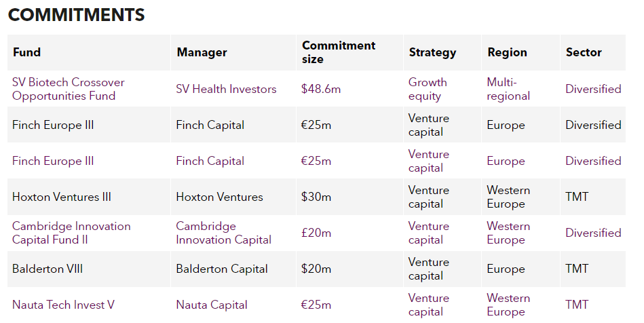This screenshot has width=644, height=323.
Task: Click the Fund column header
Action: [26, 52]
